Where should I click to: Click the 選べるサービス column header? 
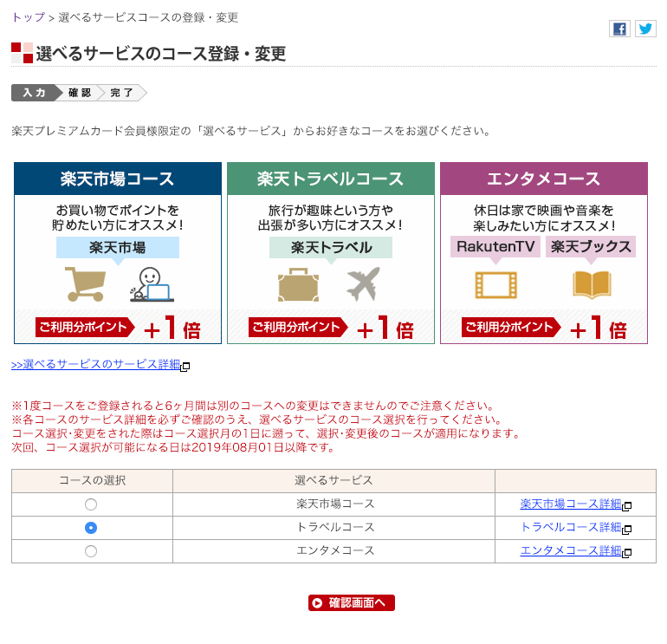click(333, 481)
